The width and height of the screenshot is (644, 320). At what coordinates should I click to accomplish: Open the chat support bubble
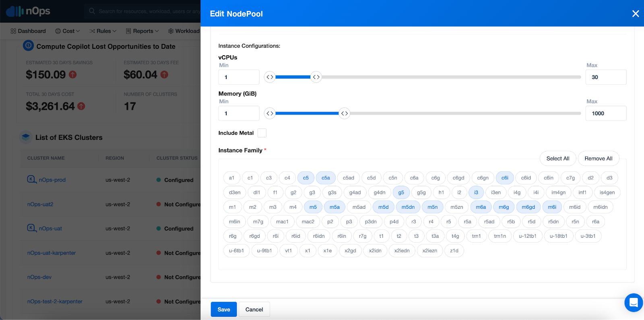pos(634,303)
